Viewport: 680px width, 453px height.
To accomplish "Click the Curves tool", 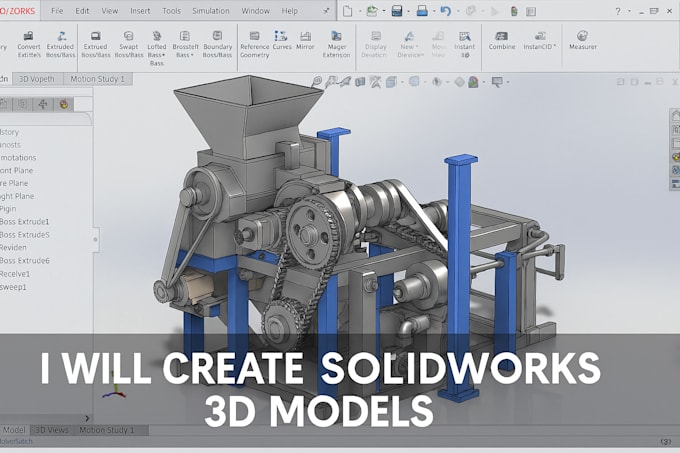I will pyautogui.click(x=281, y=40).
